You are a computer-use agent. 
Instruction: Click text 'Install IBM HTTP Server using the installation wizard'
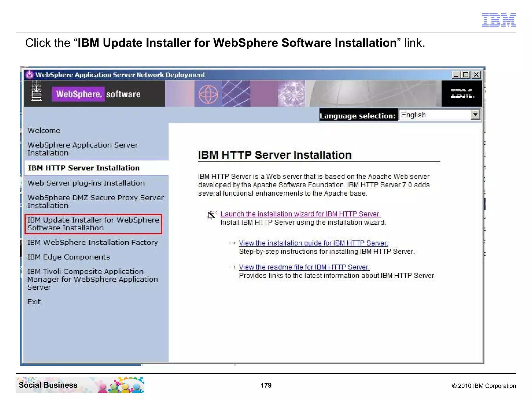[x=303, y=223]
